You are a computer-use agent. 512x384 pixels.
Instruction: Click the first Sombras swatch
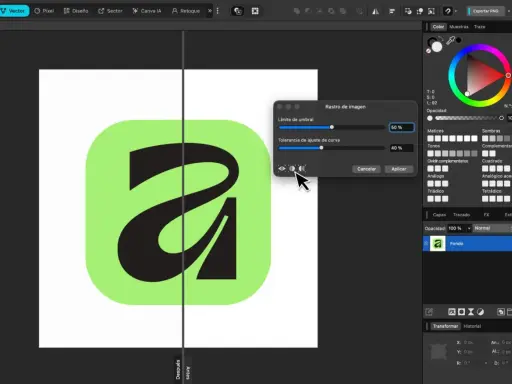(x=485, y=138)
